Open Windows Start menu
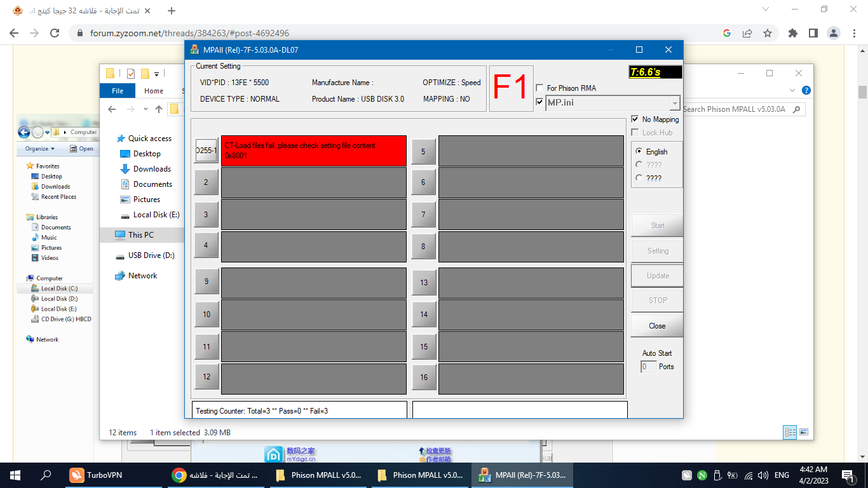Viewport: 868px width, 488px height. coord(15,475)
